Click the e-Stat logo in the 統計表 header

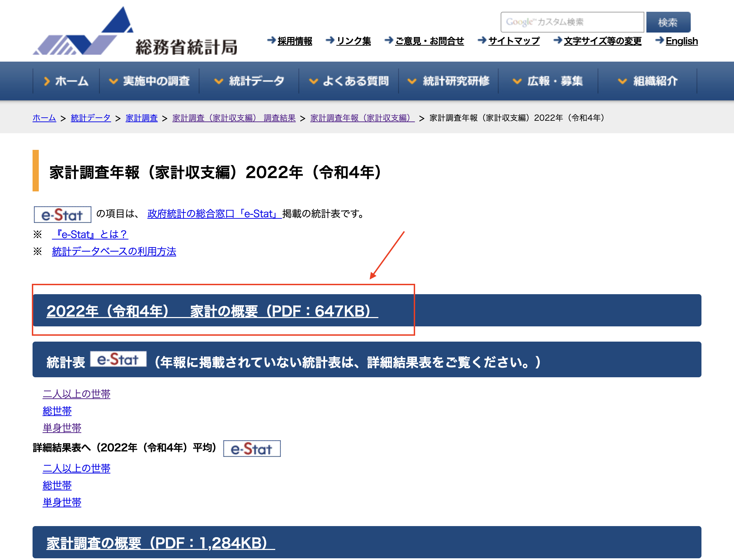tap(118, 359)
